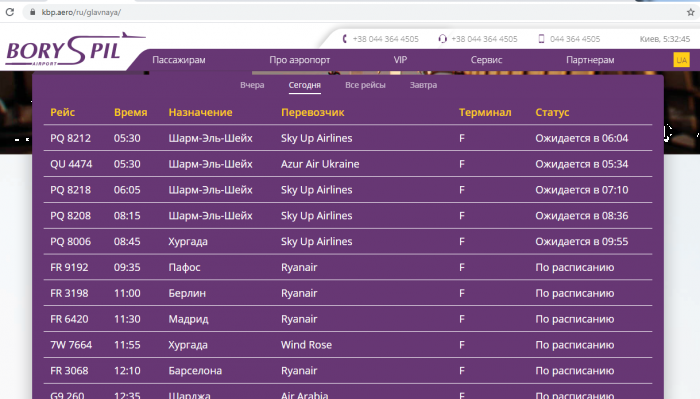Click the Время column header

(x=130, y=112)
